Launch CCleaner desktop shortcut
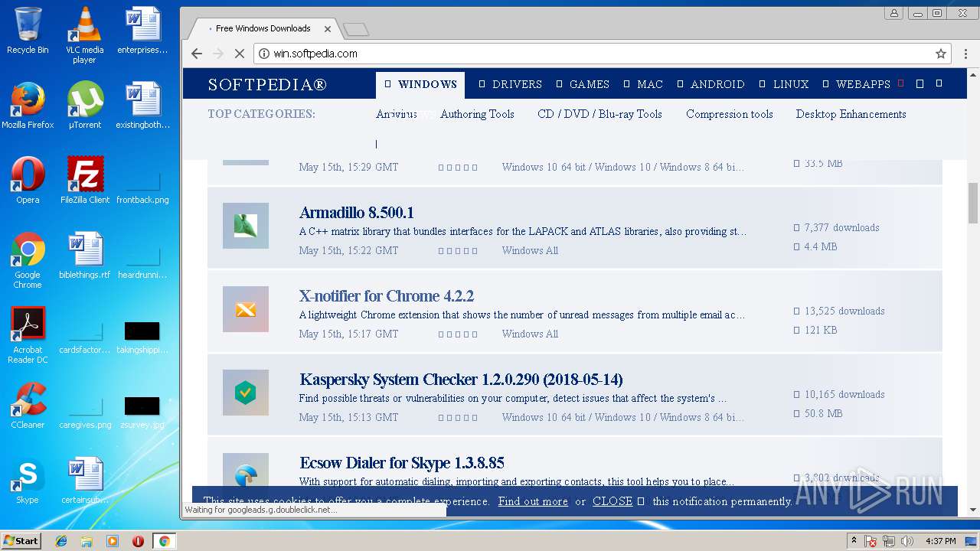The height and width of the screenshot is (551, 980). coord(28,406)
